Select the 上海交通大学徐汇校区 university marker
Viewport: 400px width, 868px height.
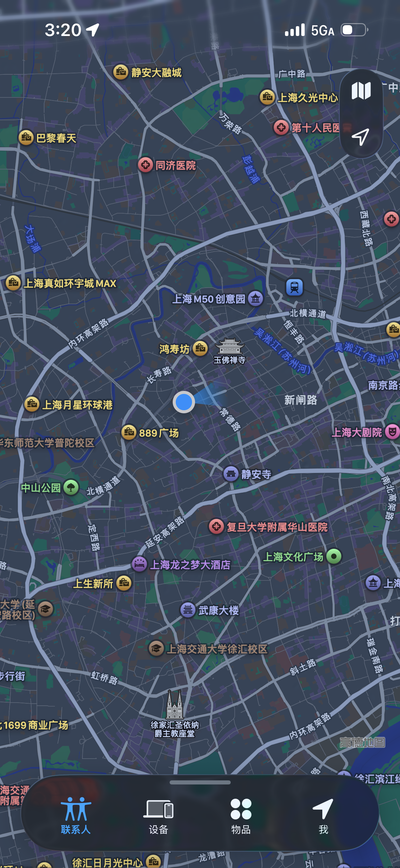click(x=156, y=649)
